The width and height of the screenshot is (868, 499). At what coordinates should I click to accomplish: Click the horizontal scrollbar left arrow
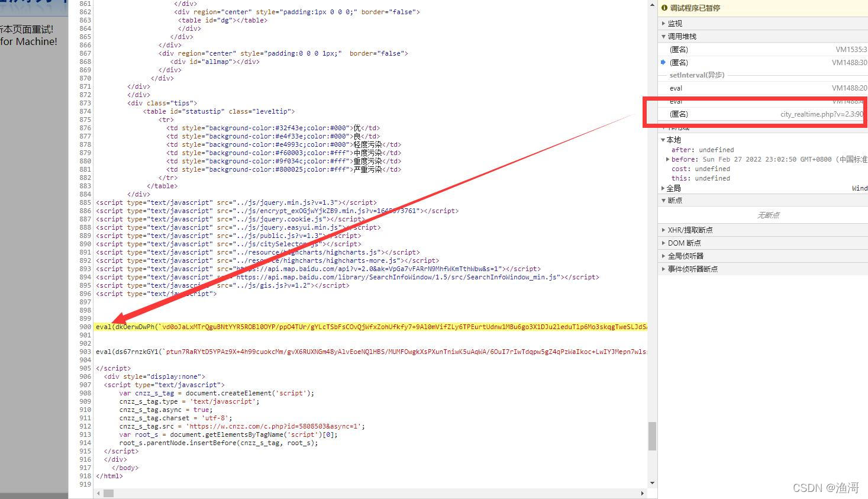tap(98, 492)
